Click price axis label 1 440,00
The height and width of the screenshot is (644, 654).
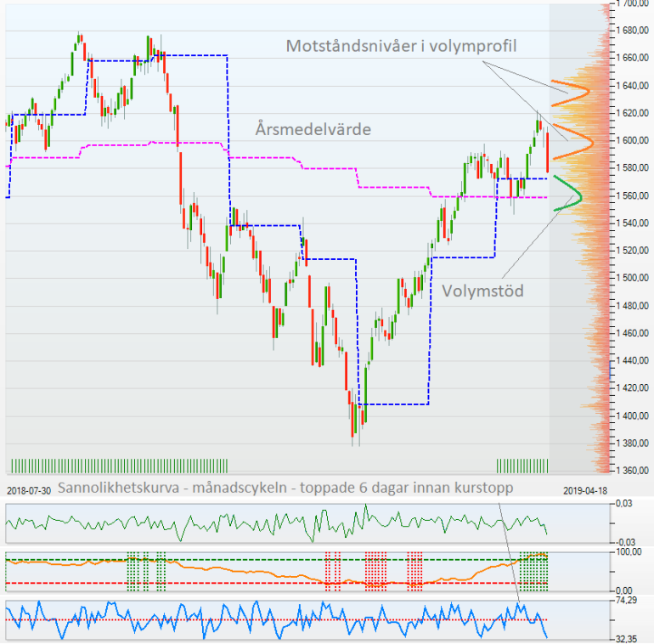(632, 360)
